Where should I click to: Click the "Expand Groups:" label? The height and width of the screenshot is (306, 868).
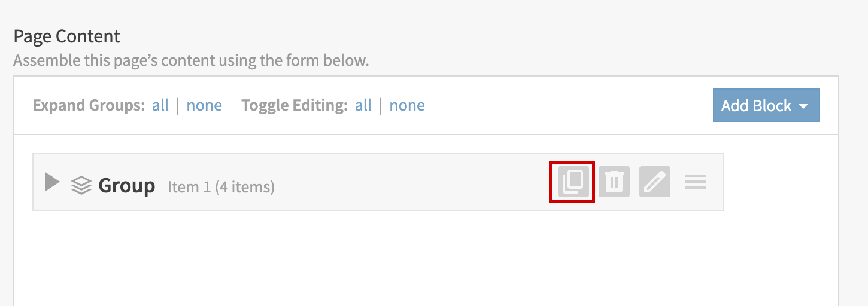click(x=89, y=105)
